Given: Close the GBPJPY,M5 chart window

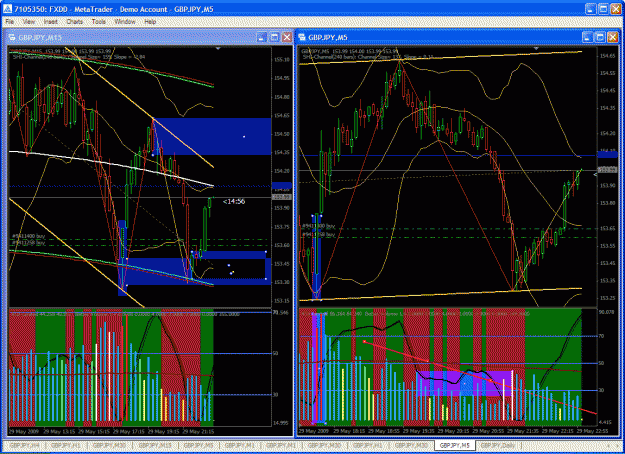Looking at the screenshot, I should click(613, 37).
